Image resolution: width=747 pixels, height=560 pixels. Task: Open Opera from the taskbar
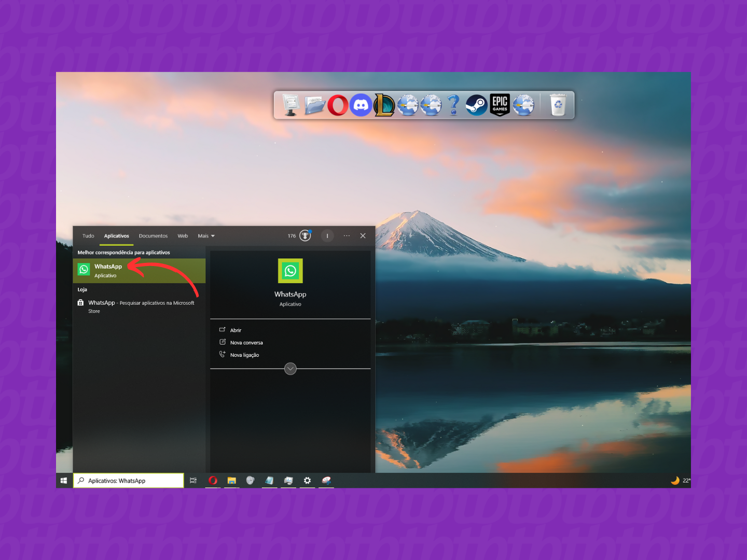213,481
